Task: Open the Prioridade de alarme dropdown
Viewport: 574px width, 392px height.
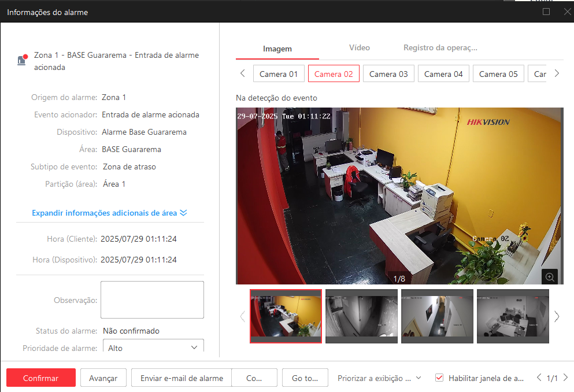Action: point(153,347)
